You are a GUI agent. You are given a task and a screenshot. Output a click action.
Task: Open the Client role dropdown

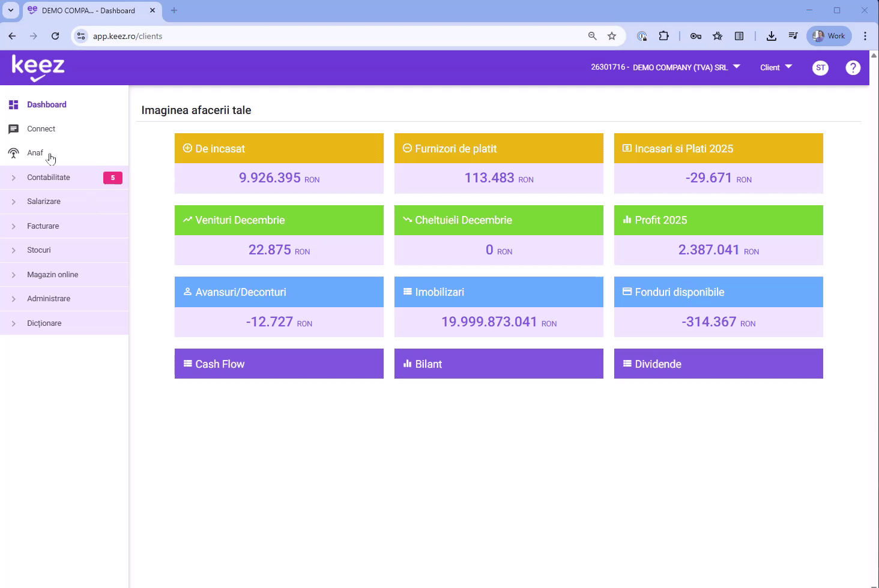776,67
